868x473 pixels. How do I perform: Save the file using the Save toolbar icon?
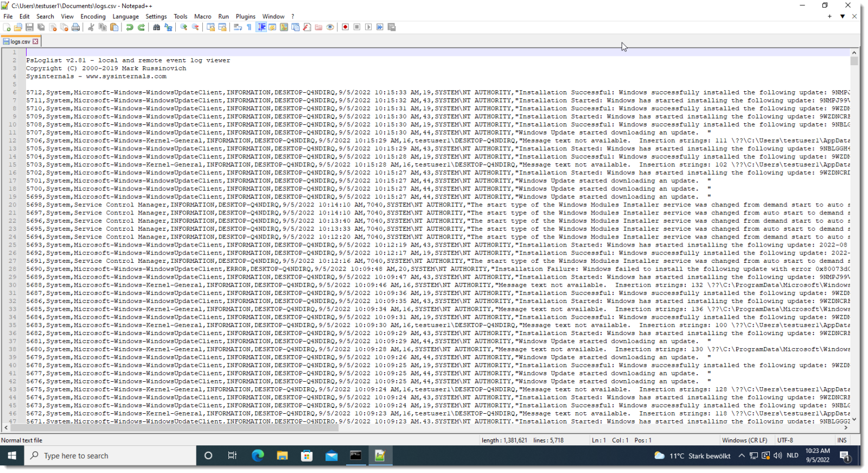point(29,27)
